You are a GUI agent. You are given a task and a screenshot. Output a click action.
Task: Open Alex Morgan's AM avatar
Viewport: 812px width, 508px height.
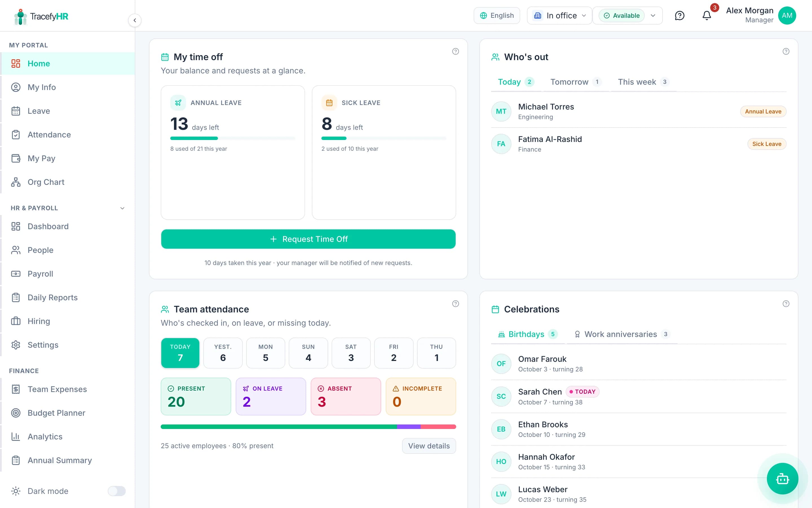coord(787,16)
